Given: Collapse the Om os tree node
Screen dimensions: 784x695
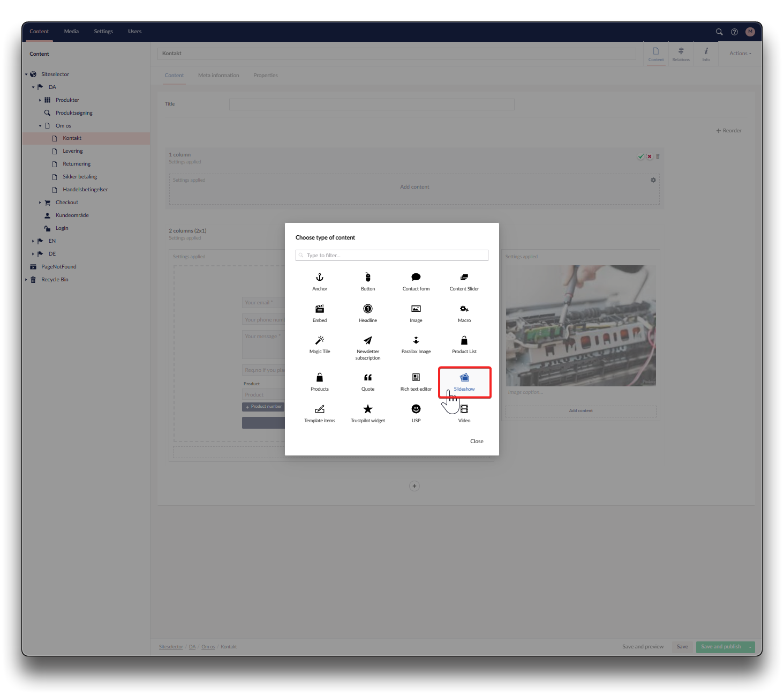Looking at the screenshot, I should [40, 126].
